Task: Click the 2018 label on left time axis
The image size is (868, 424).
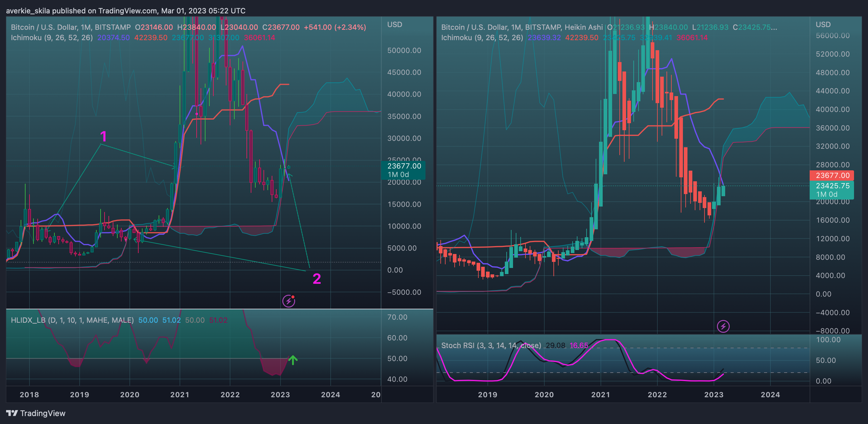Action: pyautogui.click(x=29, y=395)
